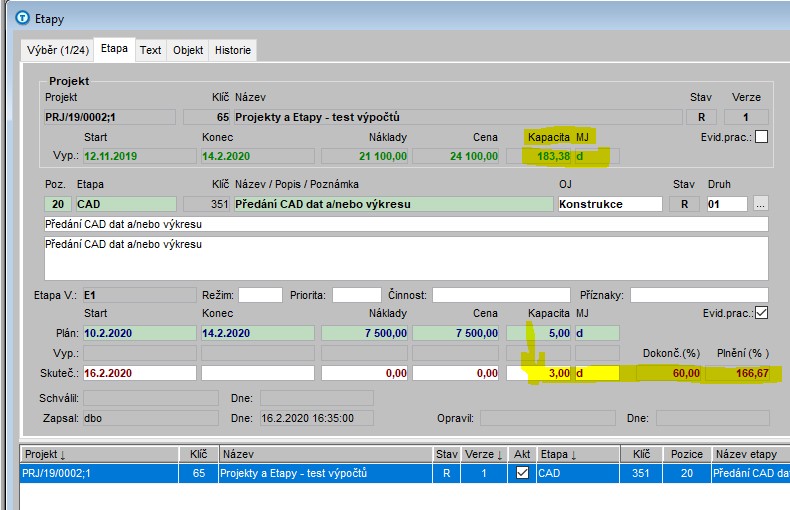Toggle the project Evid.prac. checkbox
The height and width of the screenshot is (510, 790).
[x=762, y=137]
